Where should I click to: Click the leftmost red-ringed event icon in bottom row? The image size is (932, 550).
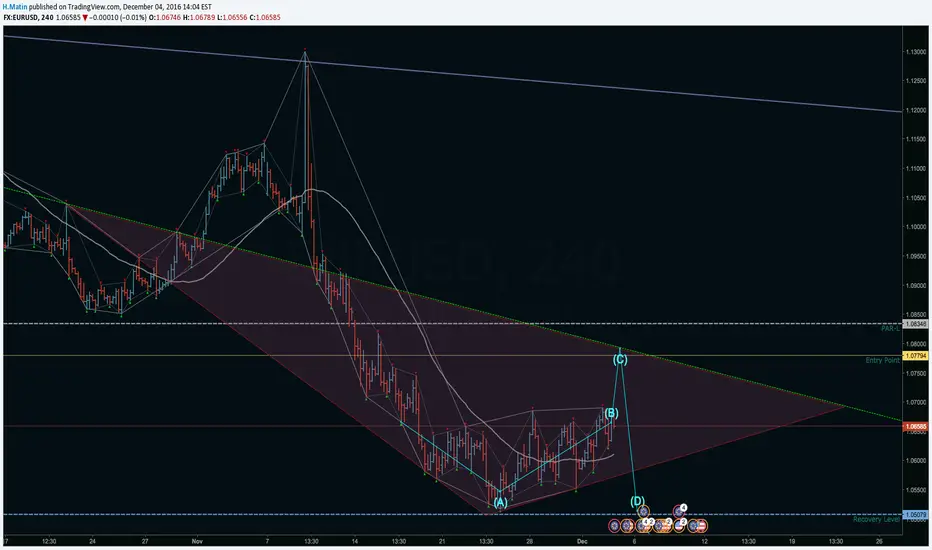[615, 526]
